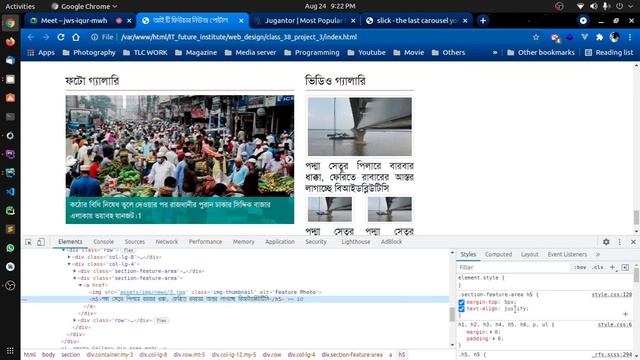Navigate back with the back arrow
This screenshot has width=640, height=360.
coord(31,37)
